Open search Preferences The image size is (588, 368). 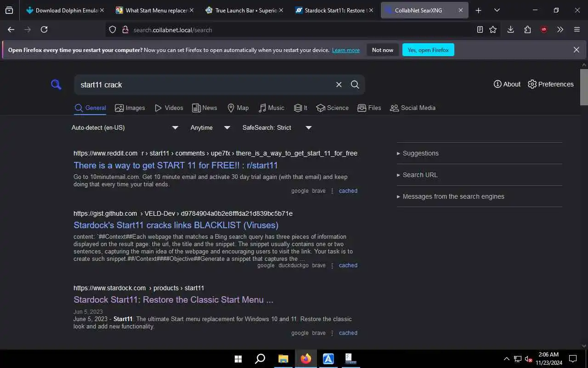click(x=551, y=84)
